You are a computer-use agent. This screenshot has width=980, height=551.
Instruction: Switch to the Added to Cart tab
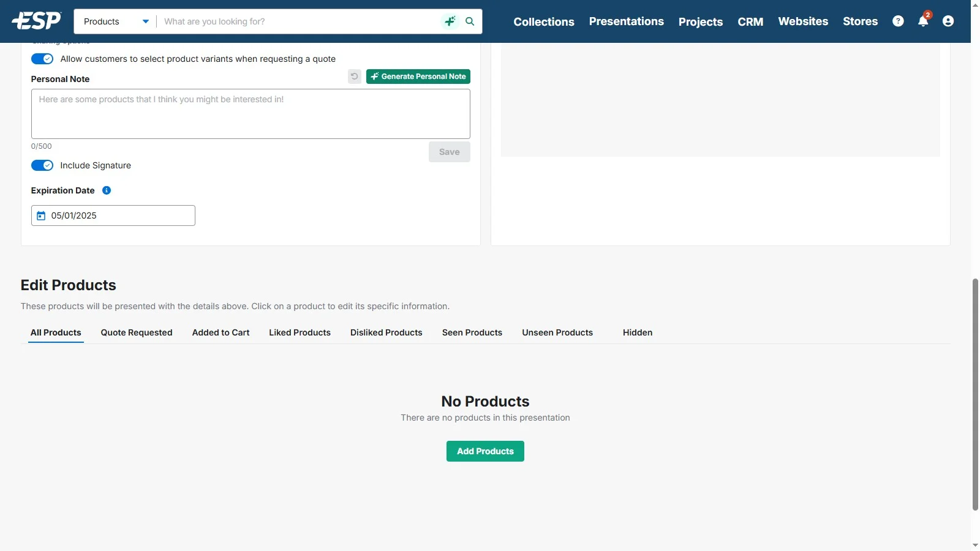point(221,332)
